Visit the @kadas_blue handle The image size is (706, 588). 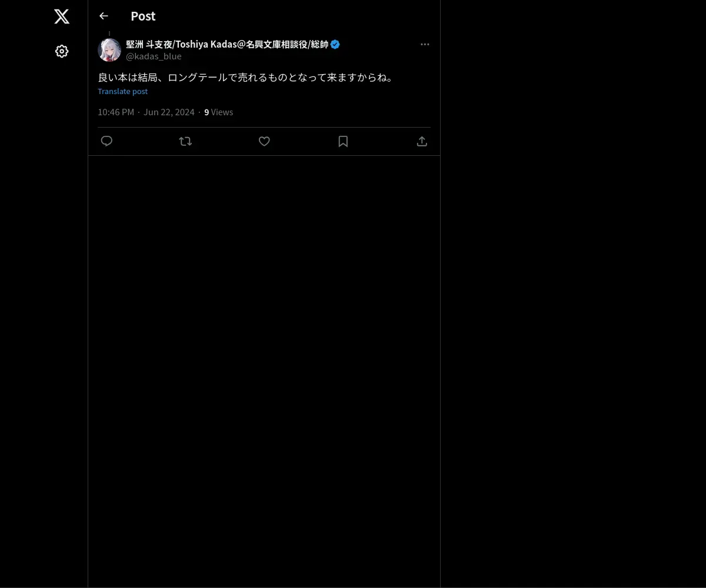(154, 56)
